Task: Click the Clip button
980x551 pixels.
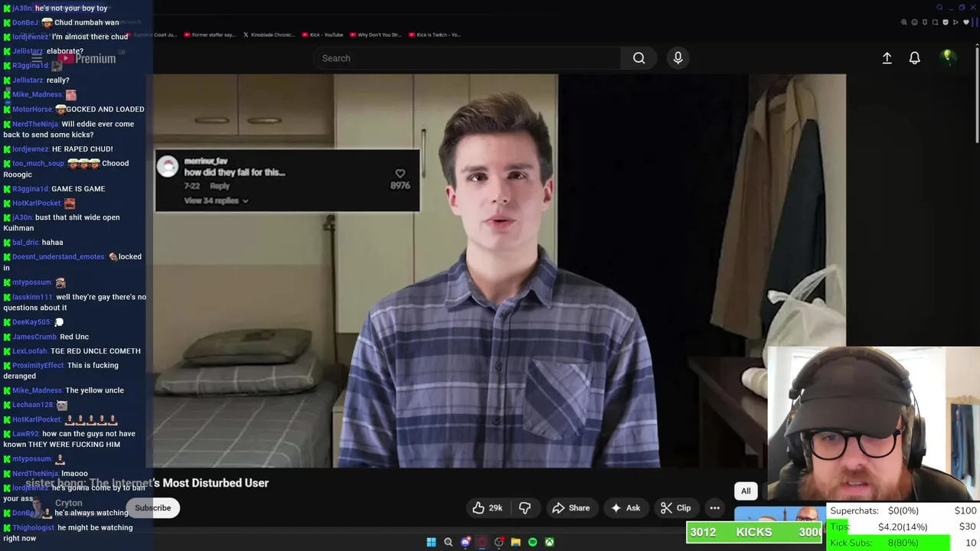Action: (675, 508)
